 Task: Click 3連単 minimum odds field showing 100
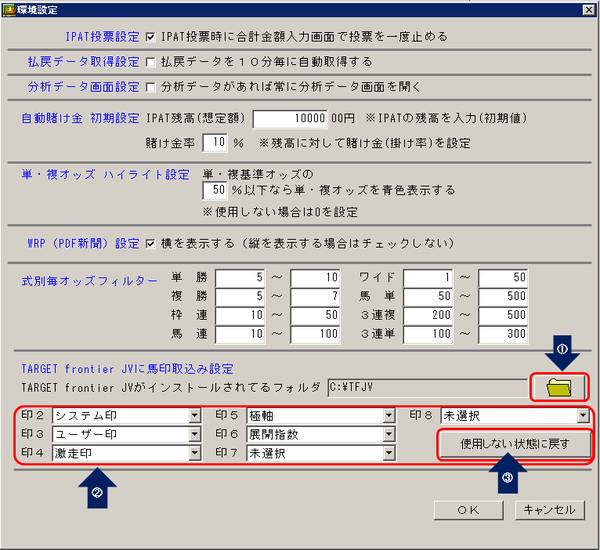click(428, 334)
